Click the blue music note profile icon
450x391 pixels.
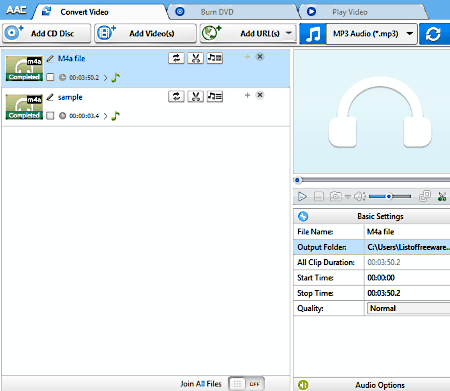pos(313,34)
